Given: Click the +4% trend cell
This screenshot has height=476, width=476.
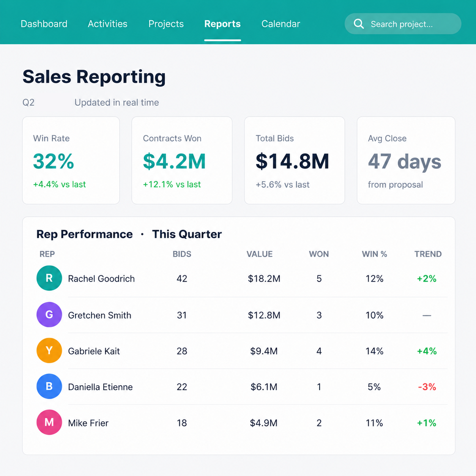Looking at the screenshot, I should pos(427,351).
